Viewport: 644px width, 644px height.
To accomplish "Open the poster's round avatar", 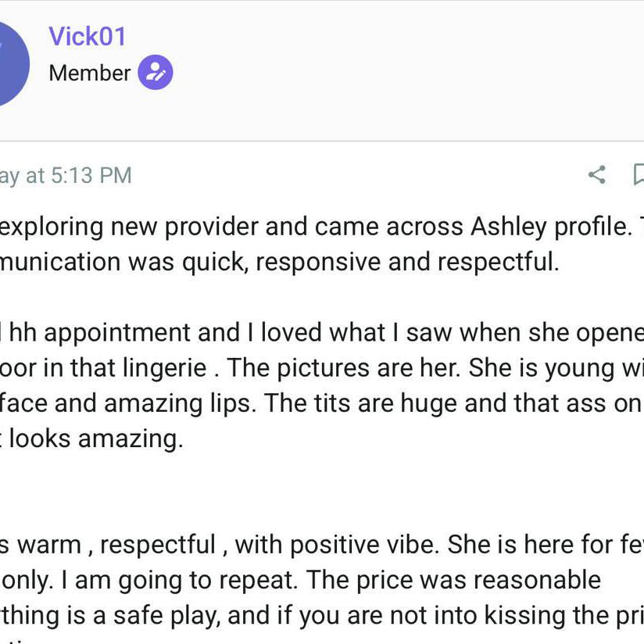I will [x=11, y=63].
